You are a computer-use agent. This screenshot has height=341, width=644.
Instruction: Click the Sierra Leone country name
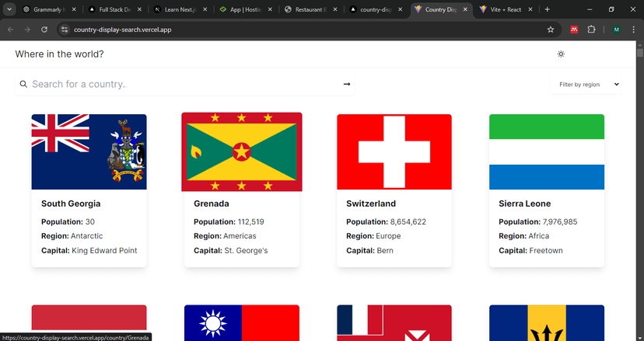524,204
